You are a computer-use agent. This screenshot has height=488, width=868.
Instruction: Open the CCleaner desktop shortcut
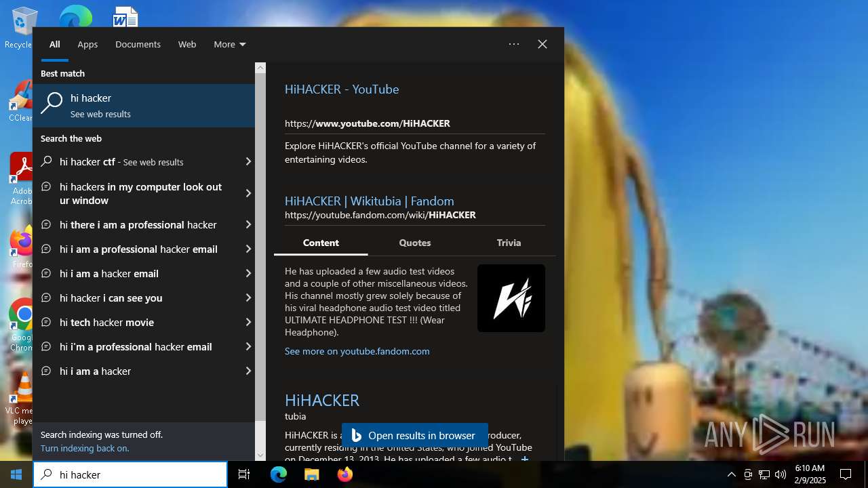tap(20, 102)
